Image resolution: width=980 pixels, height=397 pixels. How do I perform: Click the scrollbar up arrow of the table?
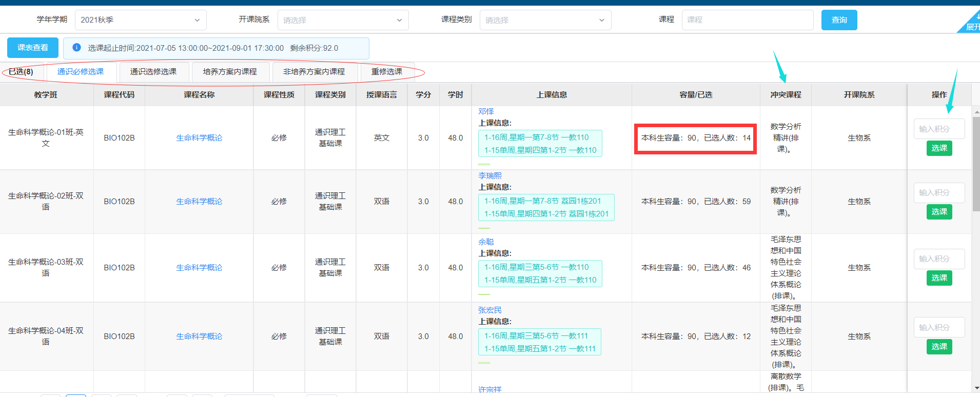pos(976,111)
